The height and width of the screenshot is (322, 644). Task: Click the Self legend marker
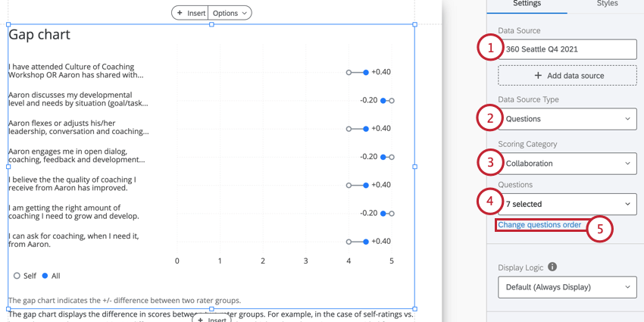[x=17, y=276]
